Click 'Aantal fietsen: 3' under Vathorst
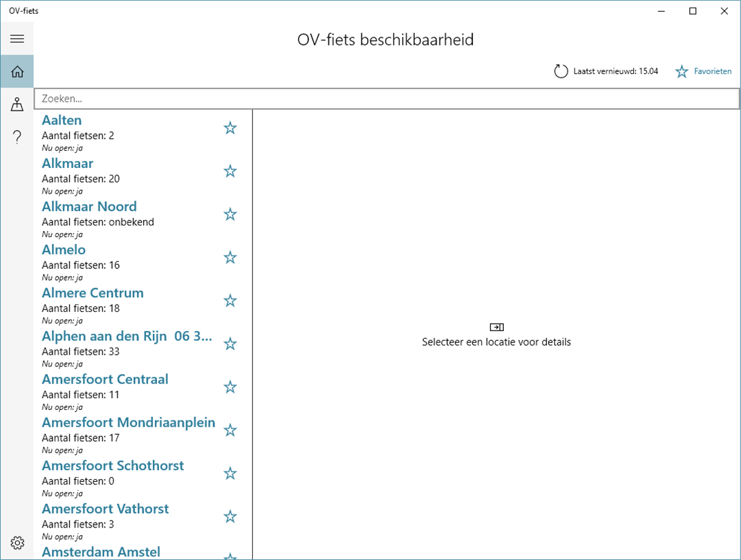Image resolution: width=741 pixels, height=560 pixels. point(78,524)
